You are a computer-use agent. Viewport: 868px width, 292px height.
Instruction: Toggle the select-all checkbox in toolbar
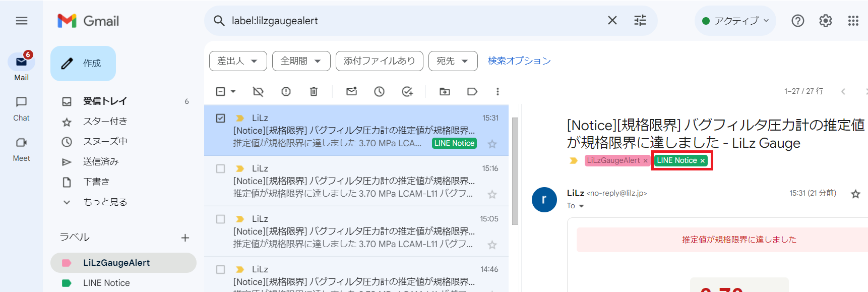pos(220,91)
